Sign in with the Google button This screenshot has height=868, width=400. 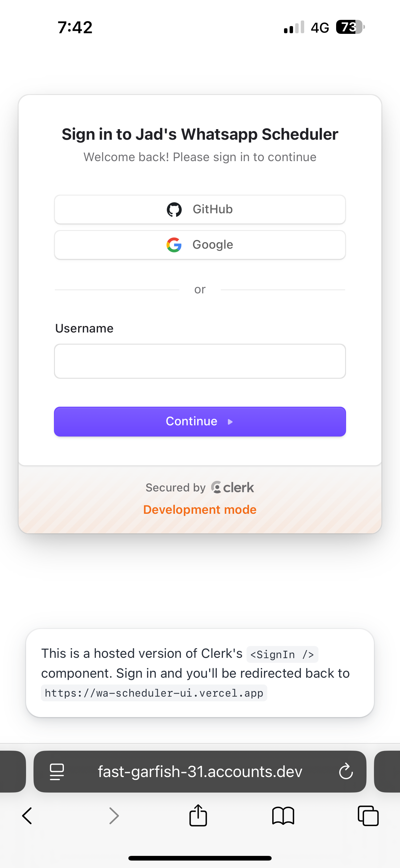click(x=200, y=245)
